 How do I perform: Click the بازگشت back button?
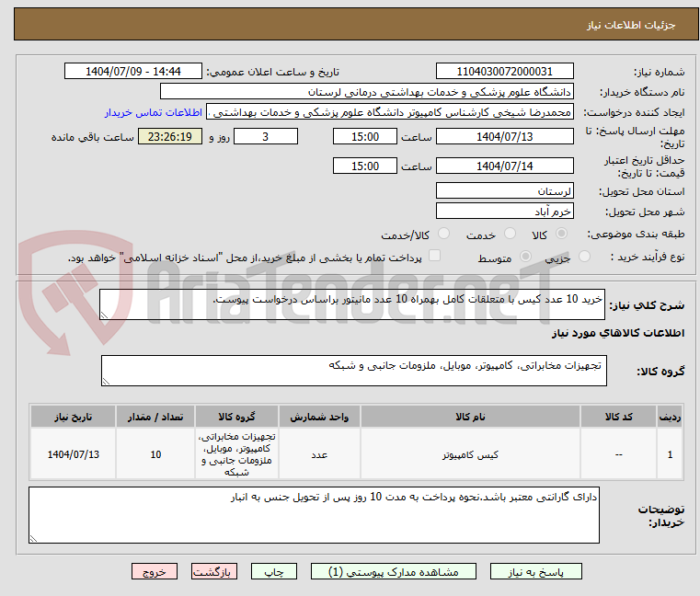tap(213, 571)
